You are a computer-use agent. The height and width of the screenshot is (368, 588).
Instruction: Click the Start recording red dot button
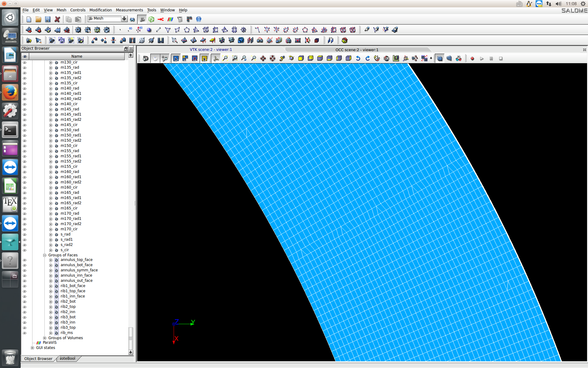coord(472,59)
